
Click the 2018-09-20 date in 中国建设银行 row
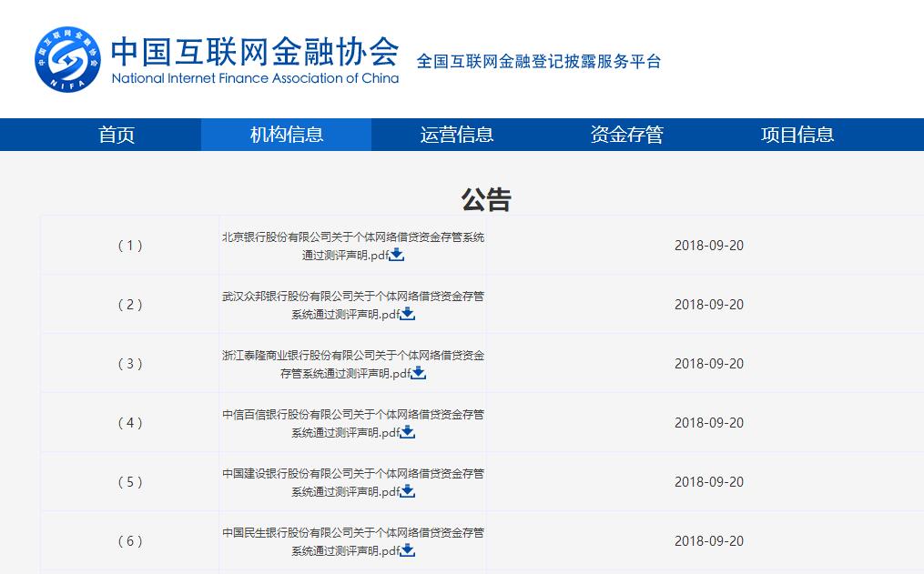[x=709, y=482]
